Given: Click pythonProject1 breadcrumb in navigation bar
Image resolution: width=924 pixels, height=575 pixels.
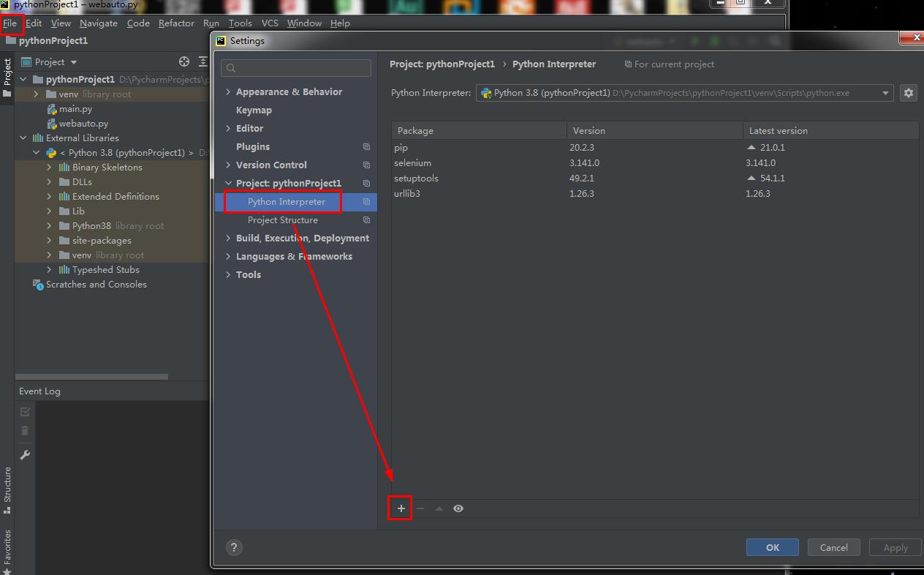Looking at the screenshot, I should tap(53, 40).
